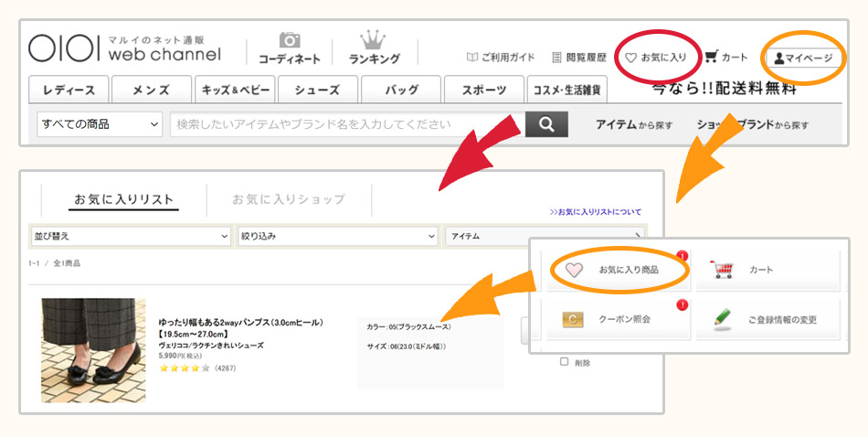Open the OIOI web channel logo
This screenshot has width=868, height=437.
[x=124, y=48]
